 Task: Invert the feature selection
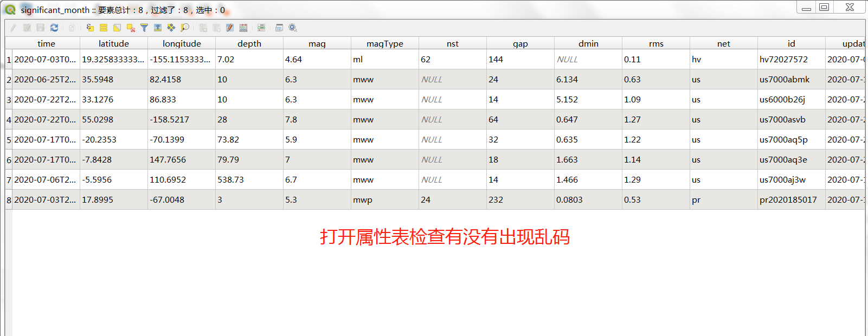coord(117,28)
